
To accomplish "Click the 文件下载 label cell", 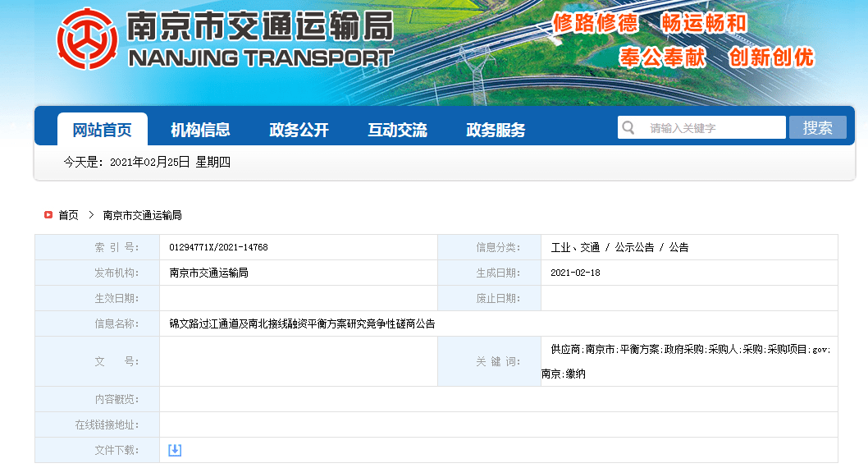I will coord(98,450).
